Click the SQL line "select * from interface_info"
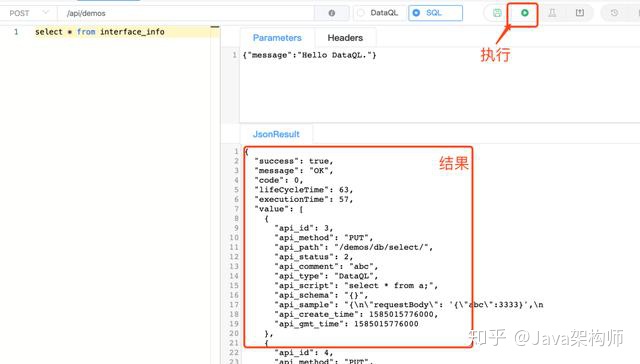The image size is (640, 364). click(x=100, y=32)
